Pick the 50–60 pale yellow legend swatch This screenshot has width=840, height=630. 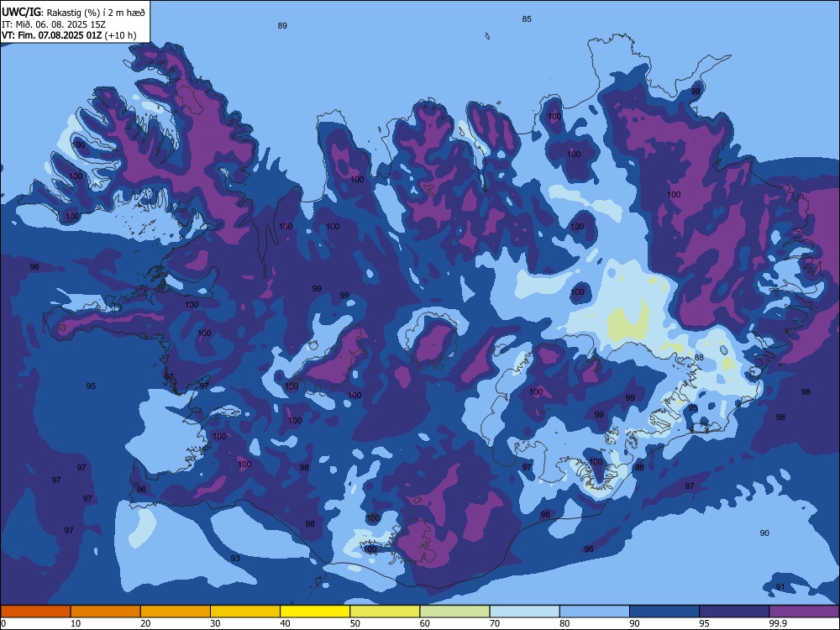pyautogui.click(x=385, y=612)
